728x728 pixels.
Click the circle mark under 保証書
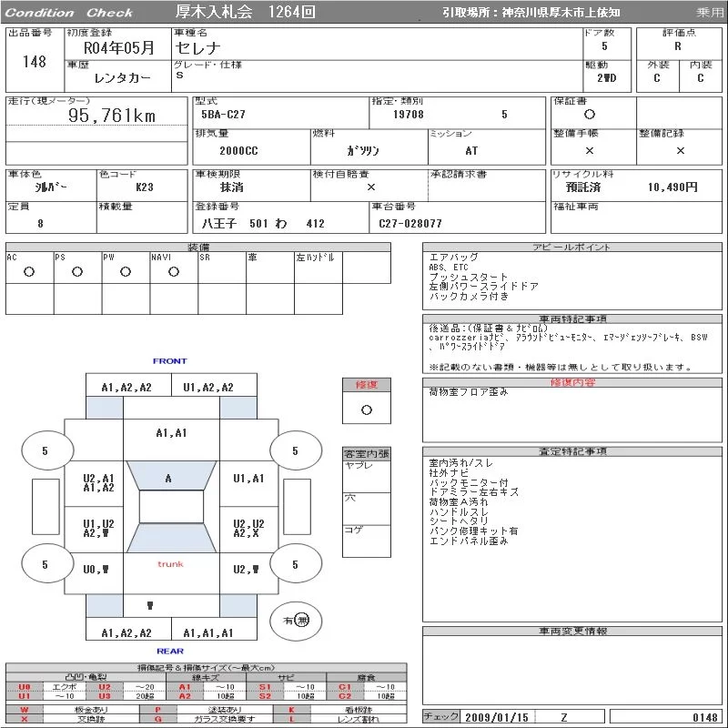coord(589,115)
